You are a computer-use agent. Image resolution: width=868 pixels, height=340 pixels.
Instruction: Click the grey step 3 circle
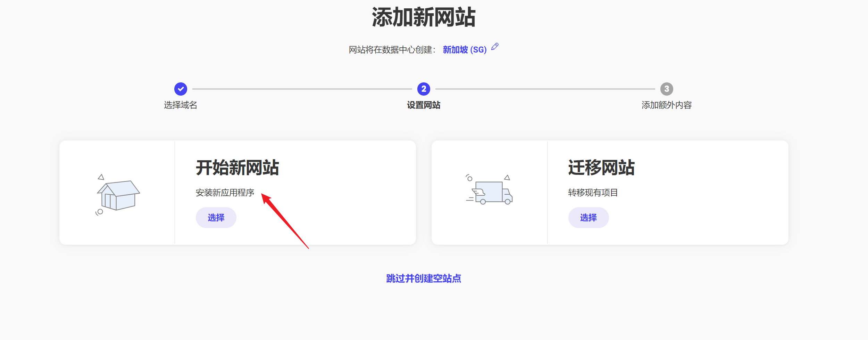(667, 89)
